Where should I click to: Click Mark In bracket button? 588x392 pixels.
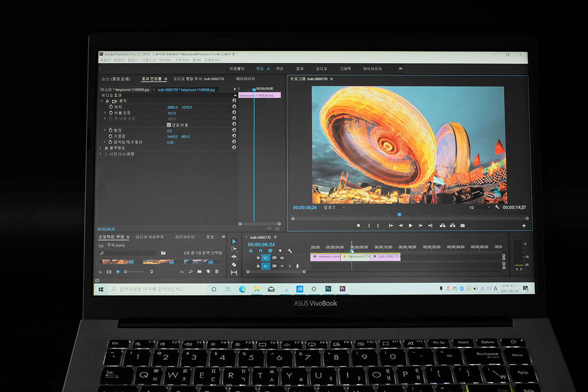[369, 225]
